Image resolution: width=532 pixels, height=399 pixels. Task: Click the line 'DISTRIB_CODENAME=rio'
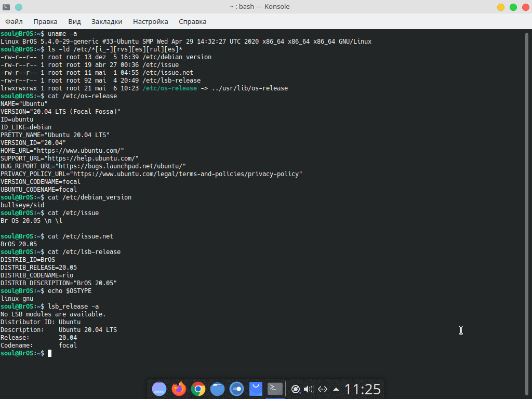37,275
